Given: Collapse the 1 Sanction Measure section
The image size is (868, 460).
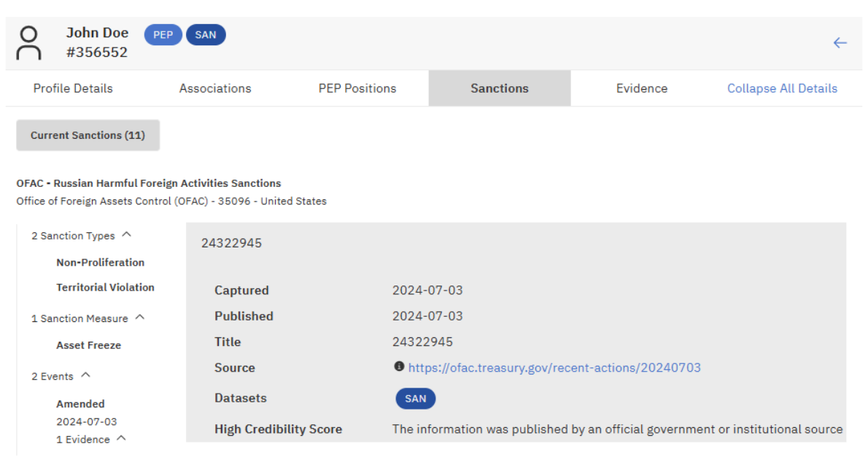Looking at the screenshot, I should pyautogui.click(x=140, y=318).
